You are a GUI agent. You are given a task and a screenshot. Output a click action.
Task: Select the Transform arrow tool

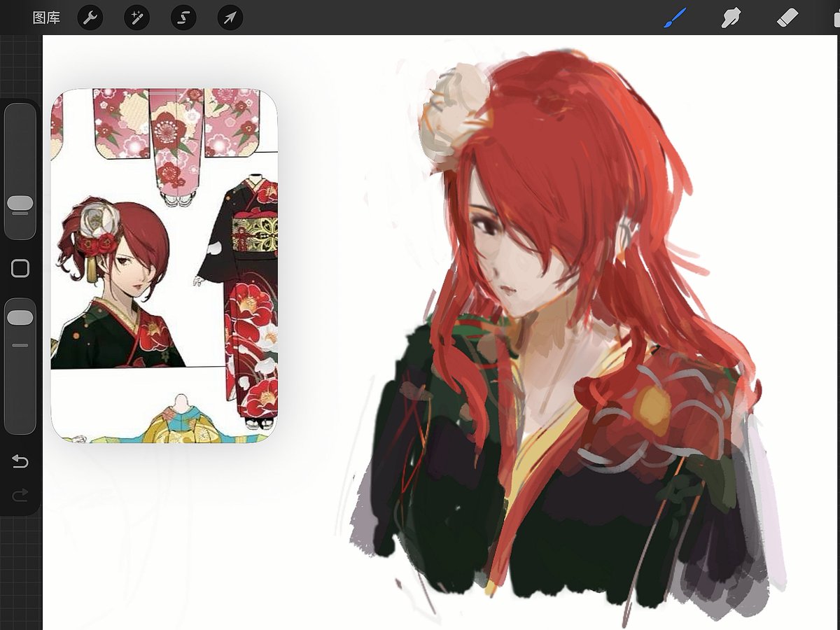230,17
